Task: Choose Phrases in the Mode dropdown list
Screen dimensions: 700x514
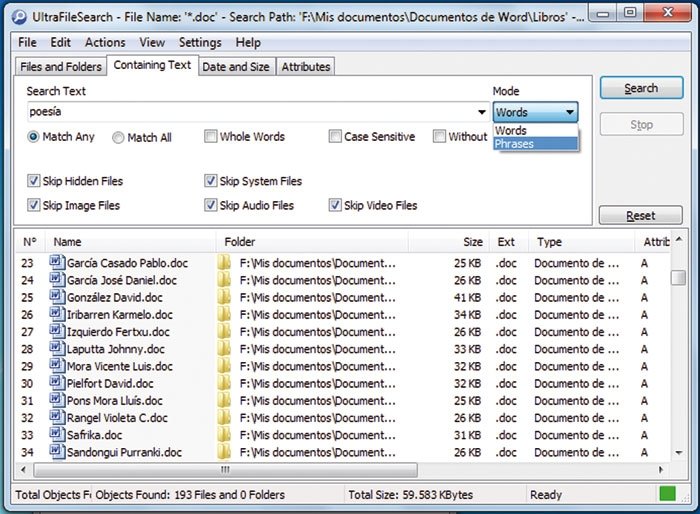Action: 536,144
